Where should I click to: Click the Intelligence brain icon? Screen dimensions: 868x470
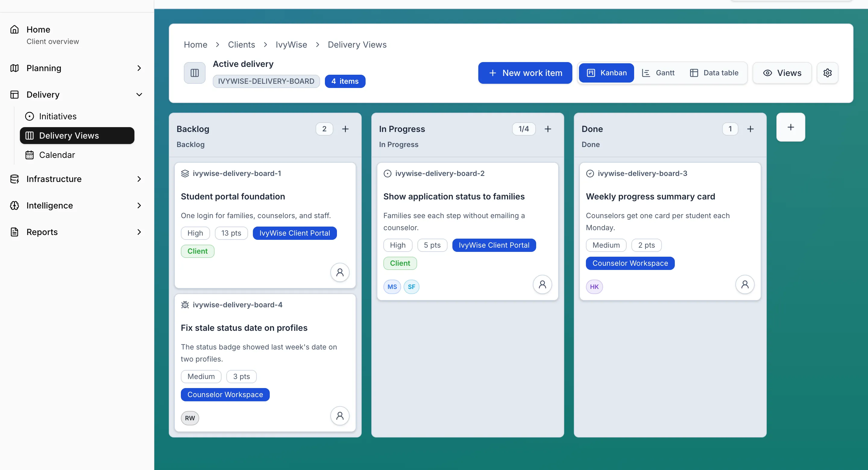pos(14,205)
